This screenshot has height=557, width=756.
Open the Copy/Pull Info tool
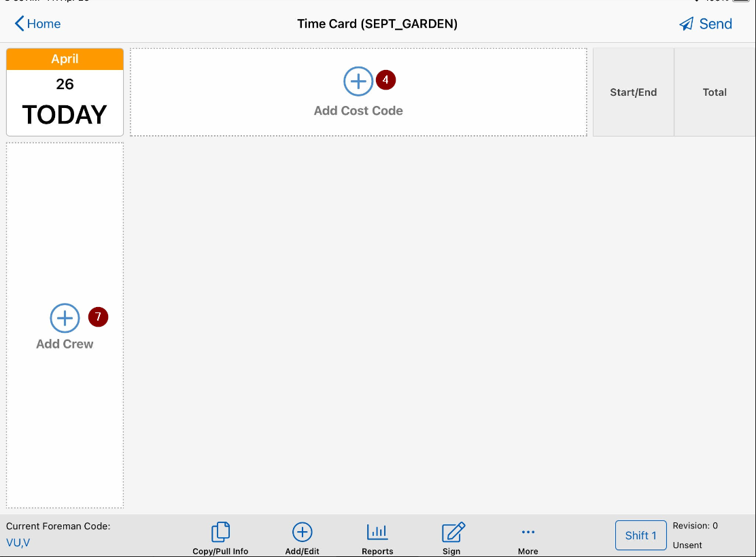pos(220,536)
